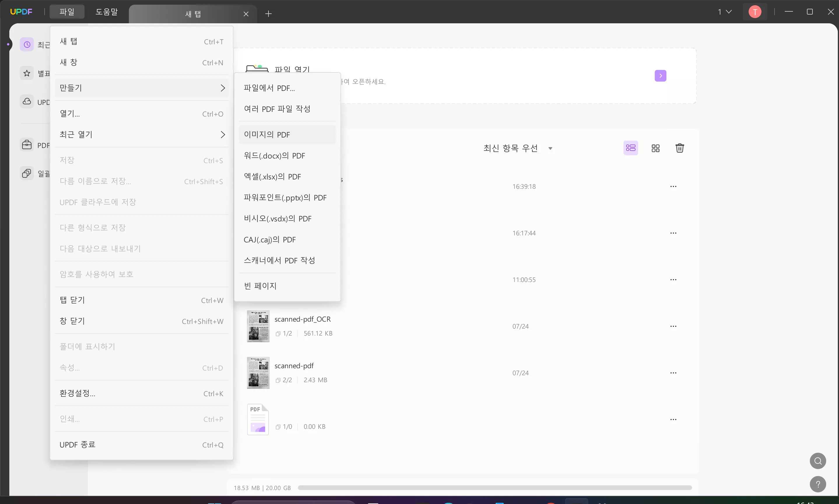Open the help question mark button
The width and height of the screenshot is (839, 504).
tap(818, 484)
